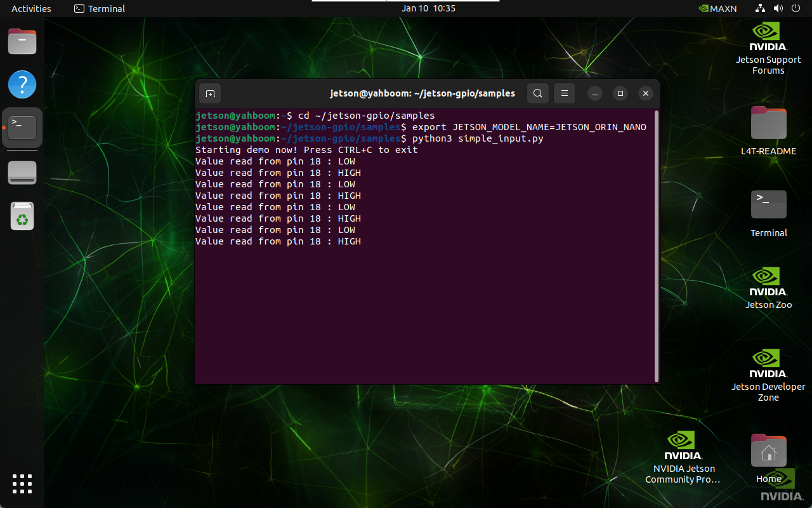Viewport: 812px width, 508px height.
Task: Maximize the terminal window
Action: tap(620, 93)
